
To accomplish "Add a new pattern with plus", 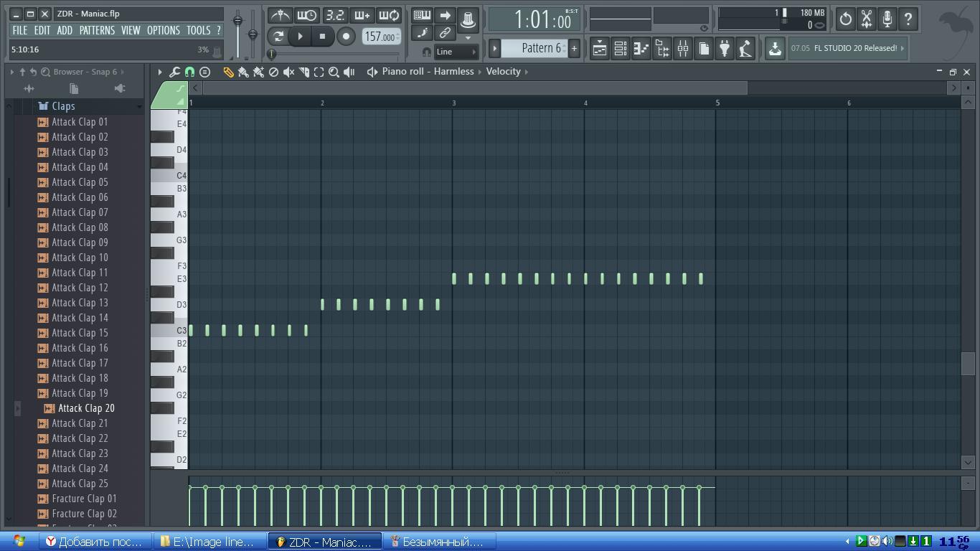I will (574, 48).
